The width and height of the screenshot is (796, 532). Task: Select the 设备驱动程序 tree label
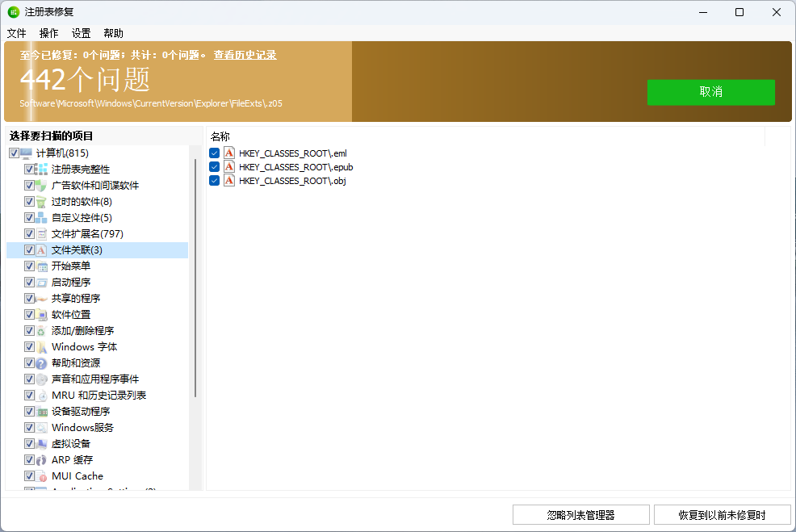pos(81,411)
